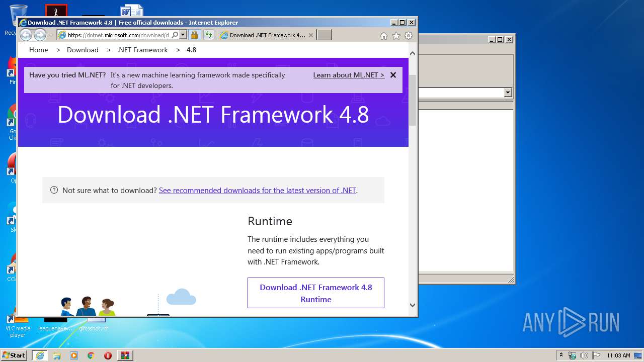The width and height of the screenshot is (644, 362).
Task: Show hidden tray icons arrow
Action: (x=561, y=355)
